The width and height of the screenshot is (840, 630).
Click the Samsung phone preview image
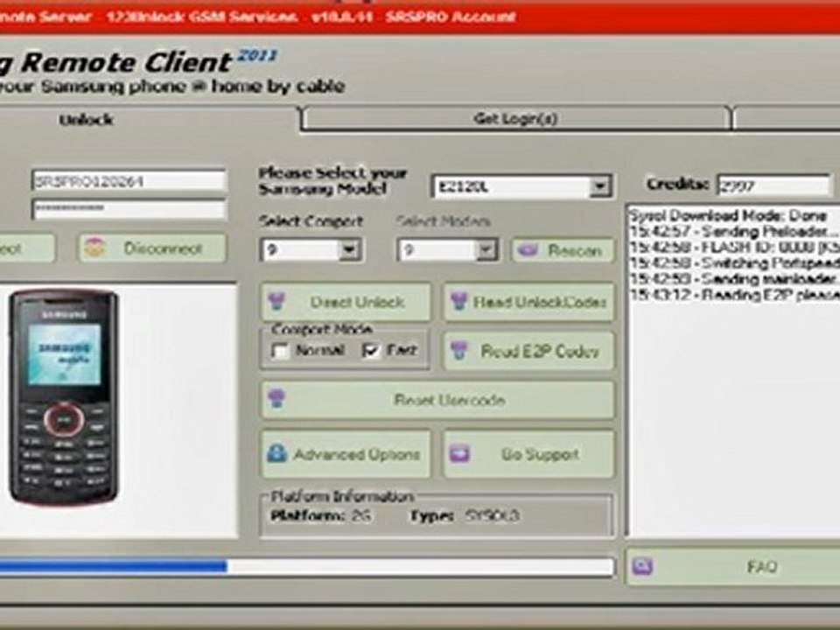(x=64, y=396)
